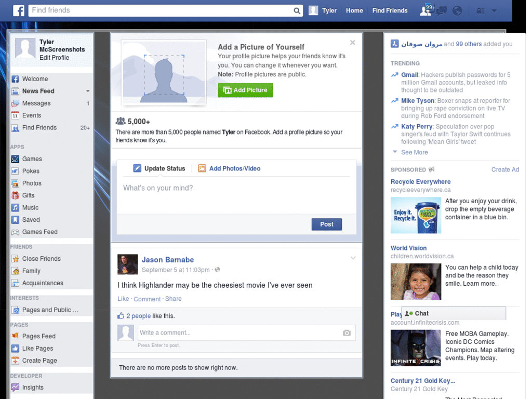Screen dimensions: 532x399
Task: Open the Gifts icon
Action: coord(15,195)
